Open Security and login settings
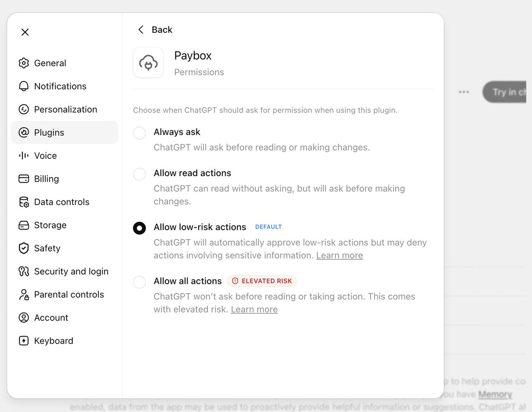Screen dimensions: 532x412 click(x=64, y=271)
